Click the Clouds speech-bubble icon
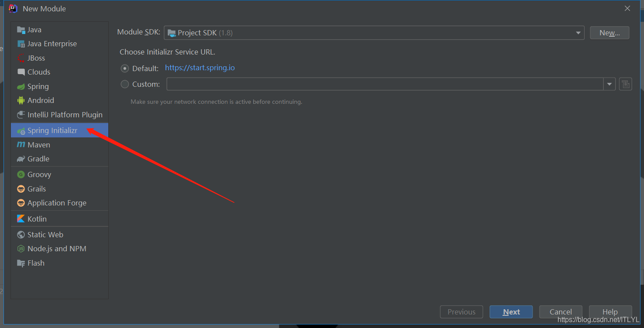Viewport: 644px width, 328px height. click(x=21, y=72)
